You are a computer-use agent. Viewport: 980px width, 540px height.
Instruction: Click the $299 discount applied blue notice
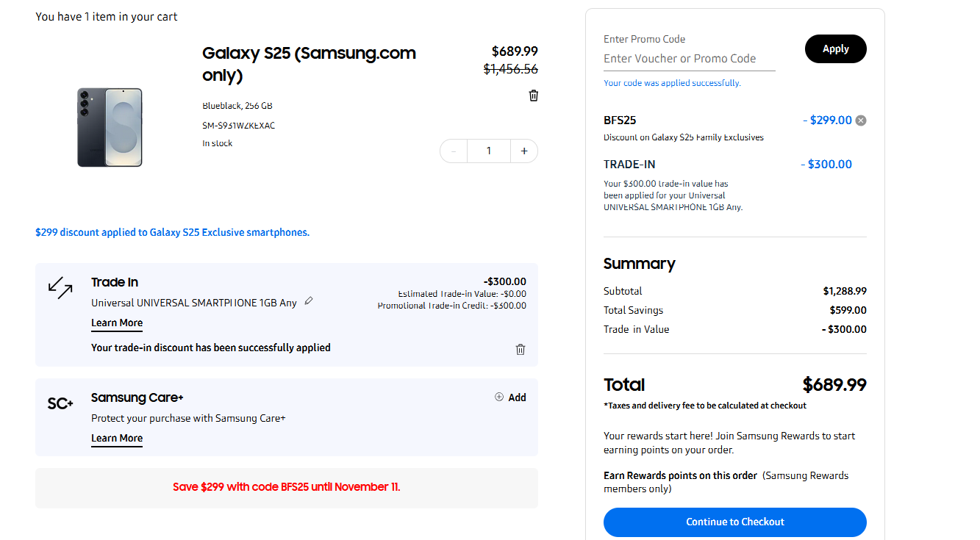(x=172, y=232)
